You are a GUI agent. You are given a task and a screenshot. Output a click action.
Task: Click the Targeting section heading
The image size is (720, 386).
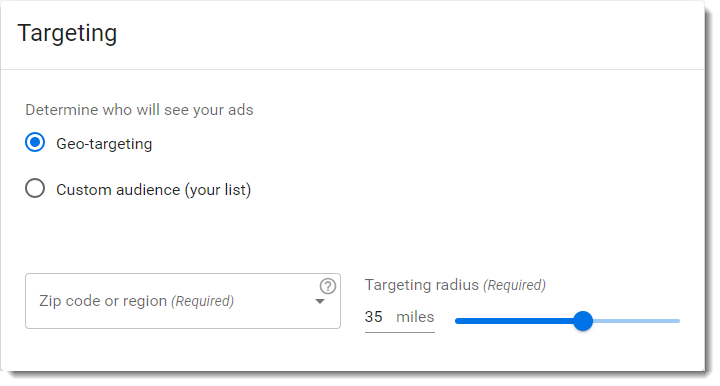67,34
